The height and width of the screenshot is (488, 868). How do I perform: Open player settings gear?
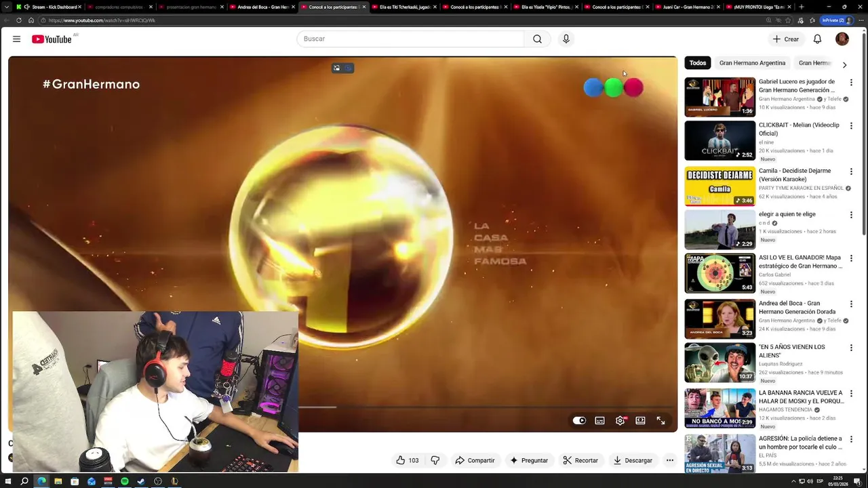[x=620, y=420]
